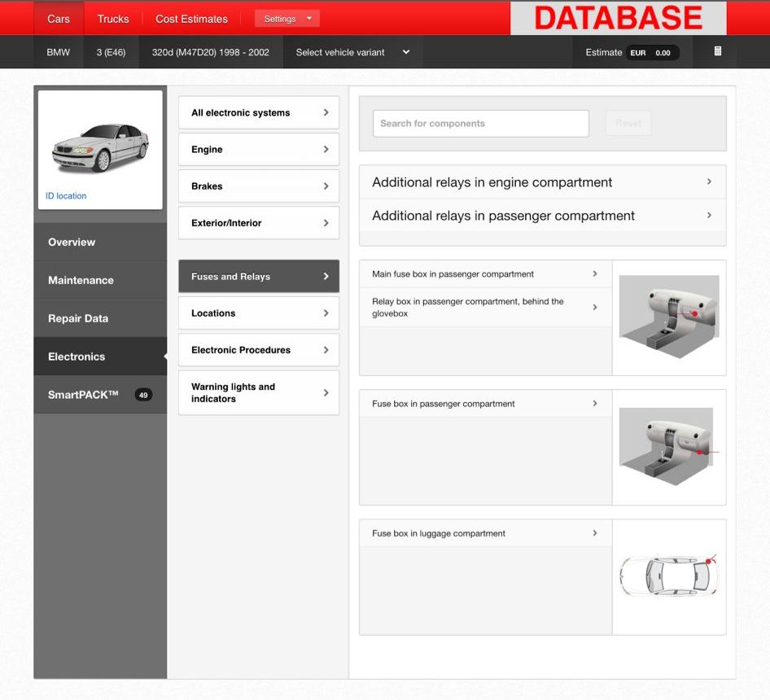Open Fuse box in luggage compartment

(485, 534)
